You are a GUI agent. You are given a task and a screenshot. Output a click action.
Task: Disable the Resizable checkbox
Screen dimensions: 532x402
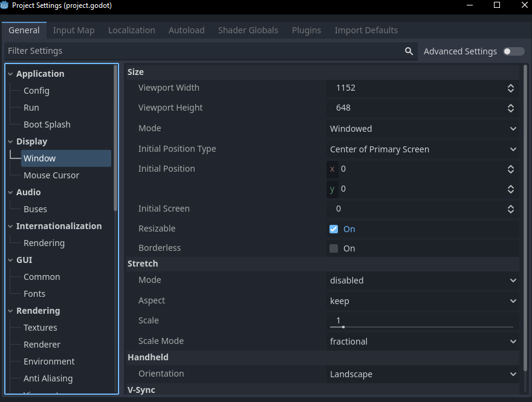coord(334,229)
